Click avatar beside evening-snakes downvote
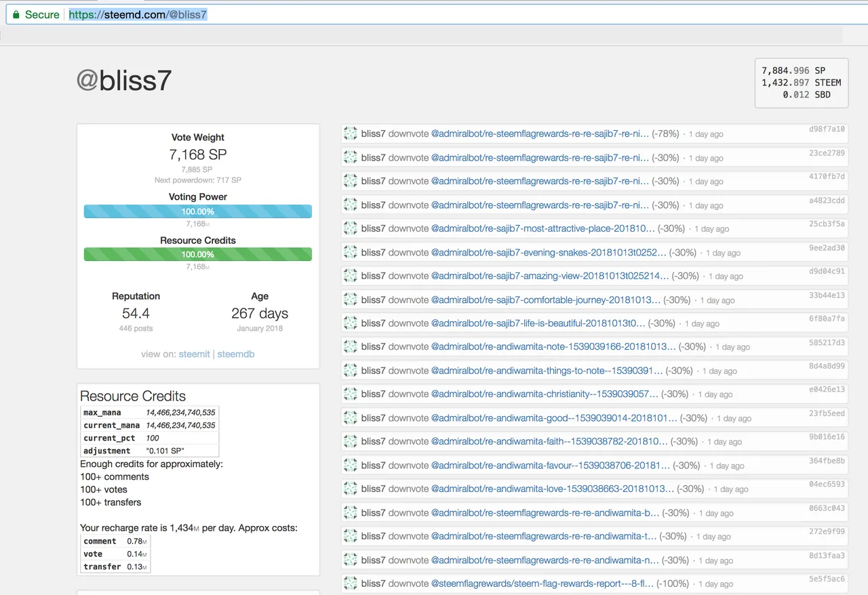 point(350,252)
